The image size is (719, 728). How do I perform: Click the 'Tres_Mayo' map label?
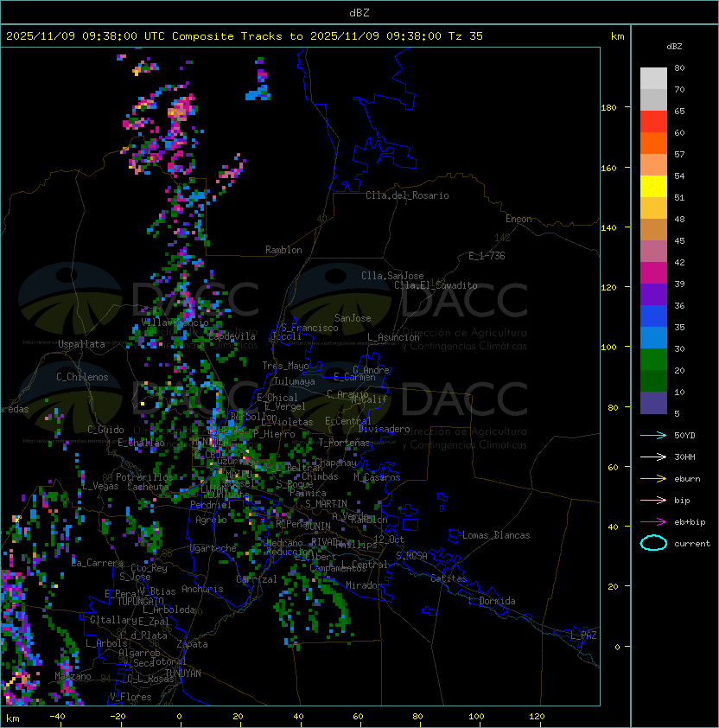285,366
